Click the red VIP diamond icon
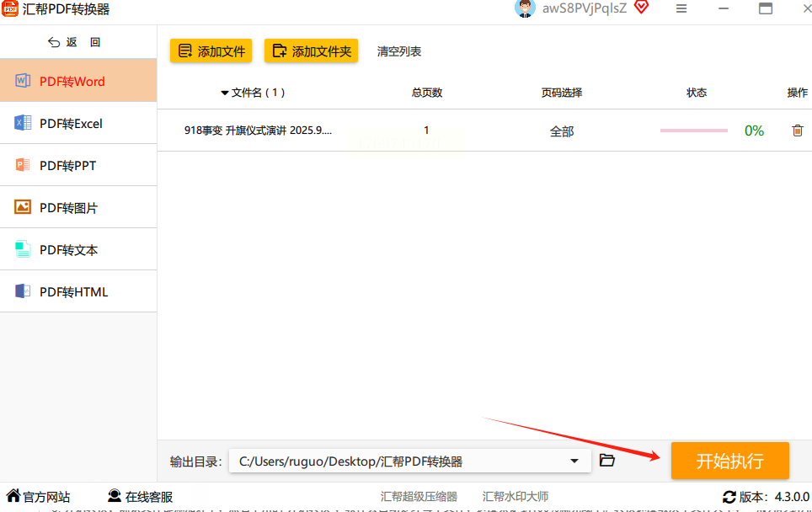This screenshot has height=512, width=812. click(641, 8)
